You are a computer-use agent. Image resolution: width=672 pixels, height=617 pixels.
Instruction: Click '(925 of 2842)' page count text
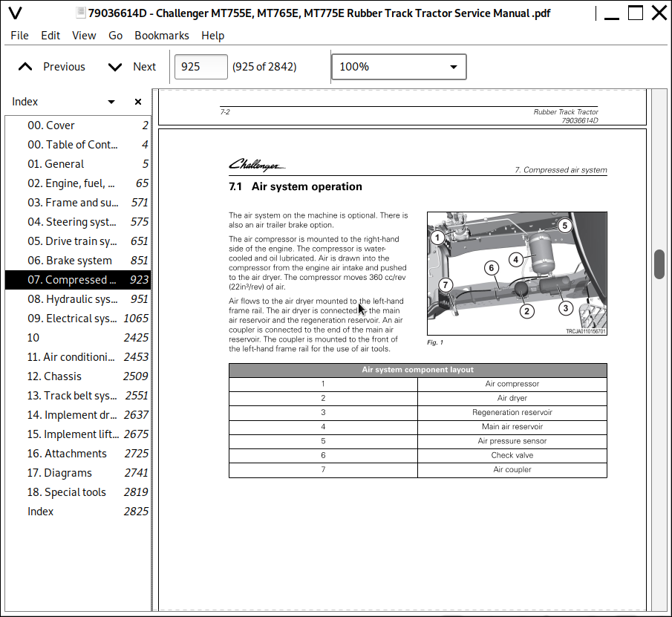[264, 67]
